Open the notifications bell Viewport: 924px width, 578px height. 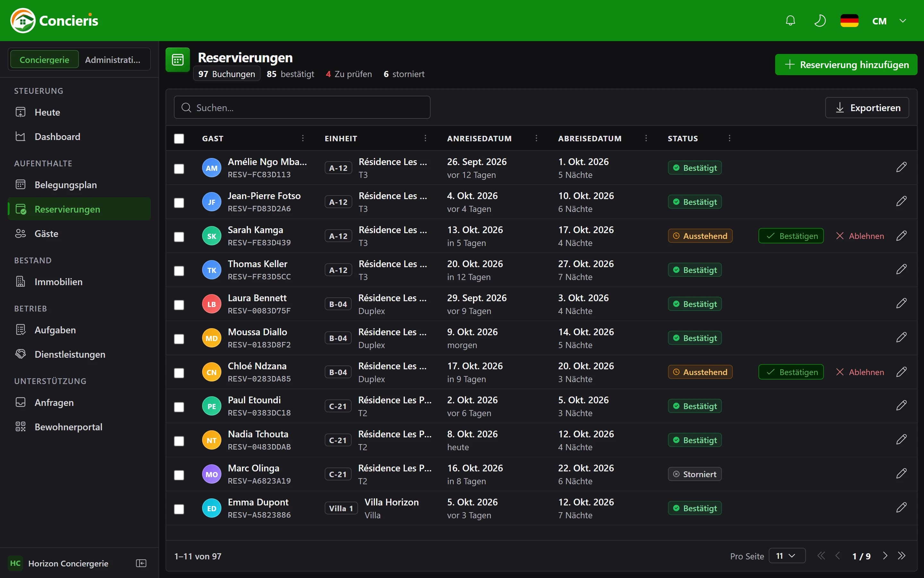(x=790, y=21)
